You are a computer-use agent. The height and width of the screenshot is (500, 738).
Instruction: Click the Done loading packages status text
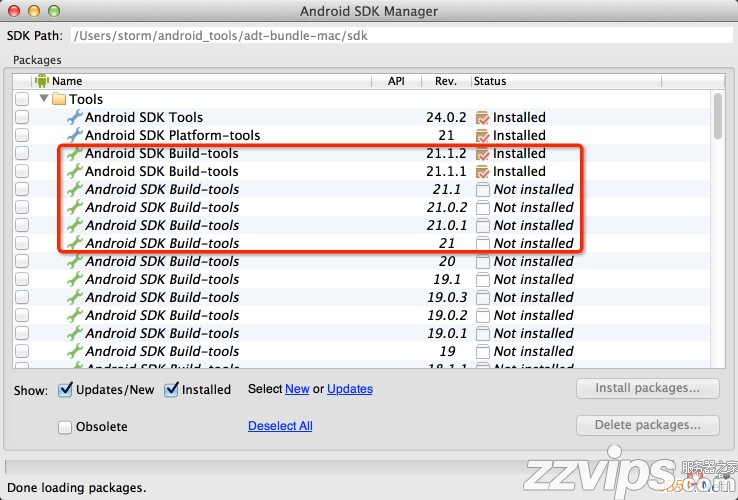tap(77, 487)
